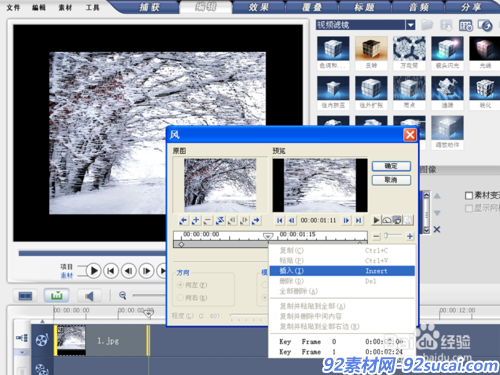Remove keyframe button in 风 dialog

tap(208, 220)
